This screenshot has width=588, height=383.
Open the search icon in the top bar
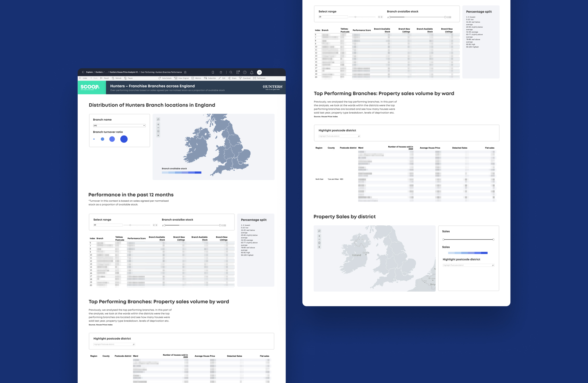pos(231,72)
